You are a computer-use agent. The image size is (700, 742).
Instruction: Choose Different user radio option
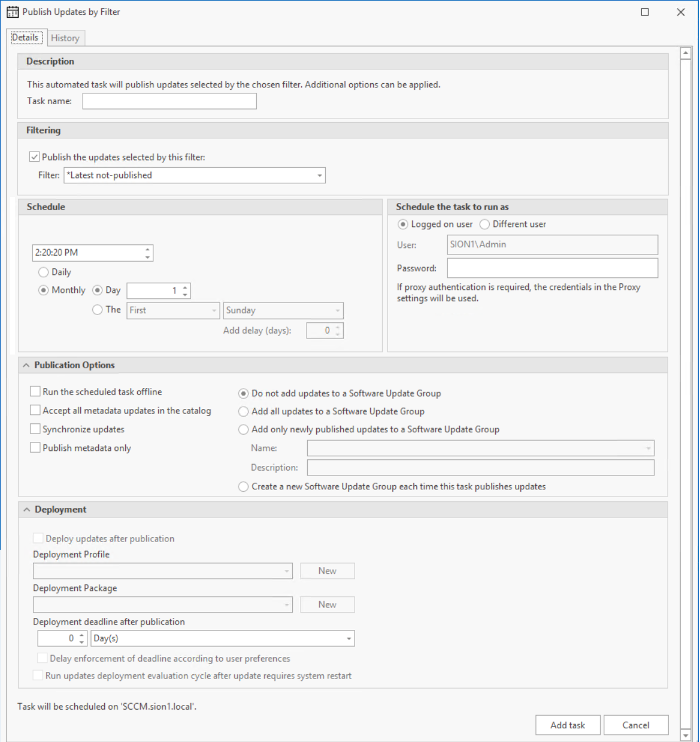tap(484, 225)
